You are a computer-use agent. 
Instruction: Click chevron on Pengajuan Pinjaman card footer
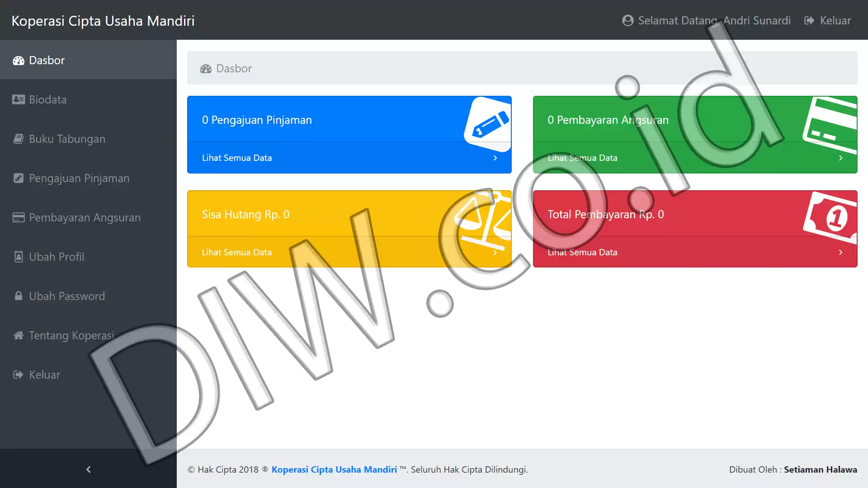(495, 158)
